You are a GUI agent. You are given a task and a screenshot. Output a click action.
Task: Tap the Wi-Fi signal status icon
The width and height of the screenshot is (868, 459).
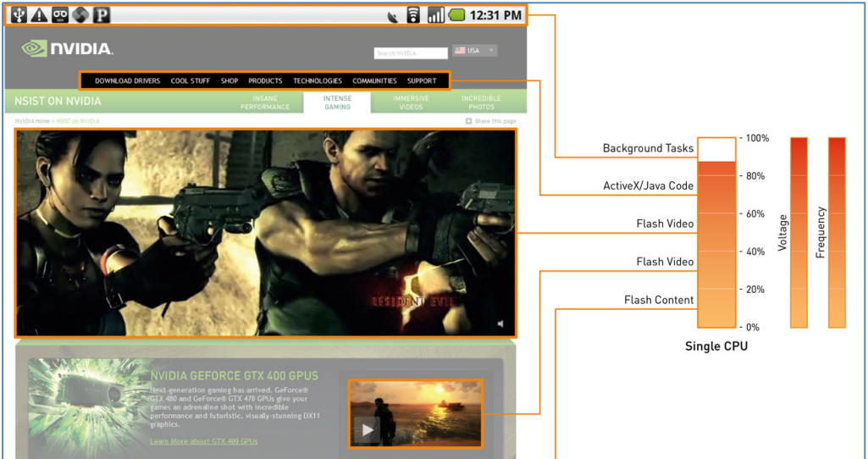click(413, 15)
